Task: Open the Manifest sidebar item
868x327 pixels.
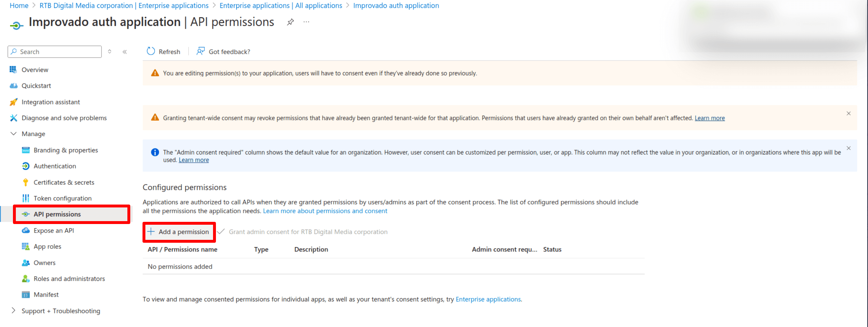Action: pos(46,295)
